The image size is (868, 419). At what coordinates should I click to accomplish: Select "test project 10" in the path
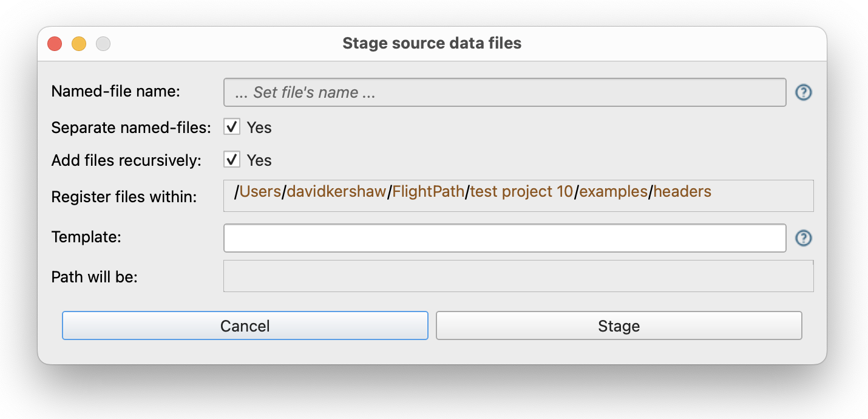[521, 192]
